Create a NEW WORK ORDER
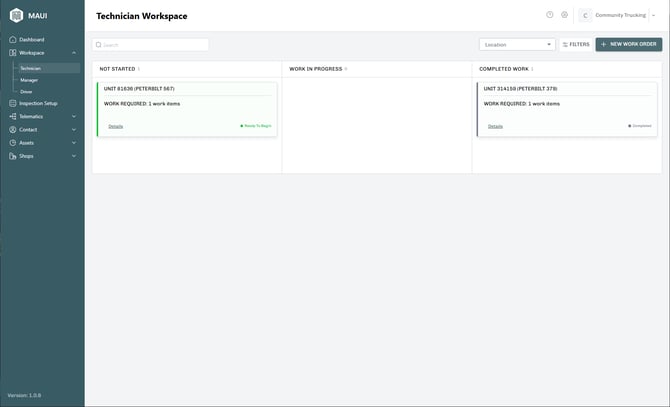The image size is (670, 407). [x=629, y=44]
